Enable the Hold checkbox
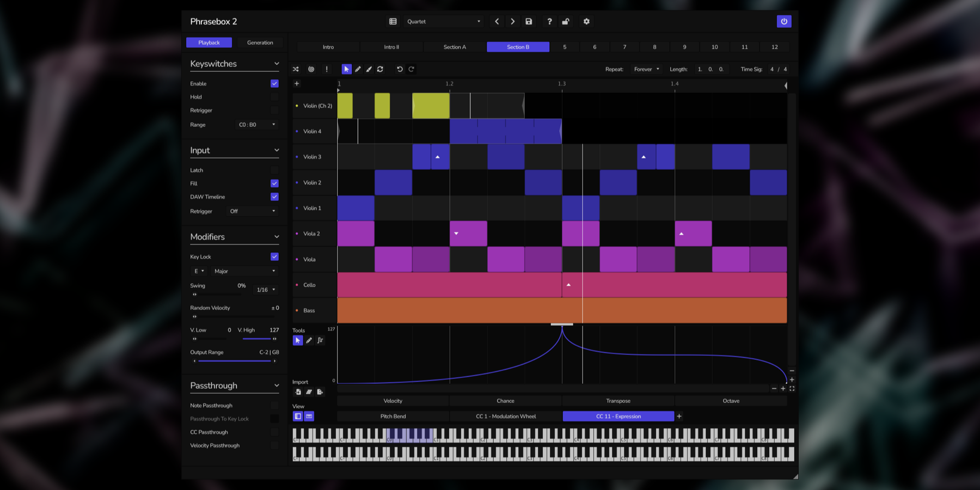This screenshot has height=490, width=980. (274, 97)
